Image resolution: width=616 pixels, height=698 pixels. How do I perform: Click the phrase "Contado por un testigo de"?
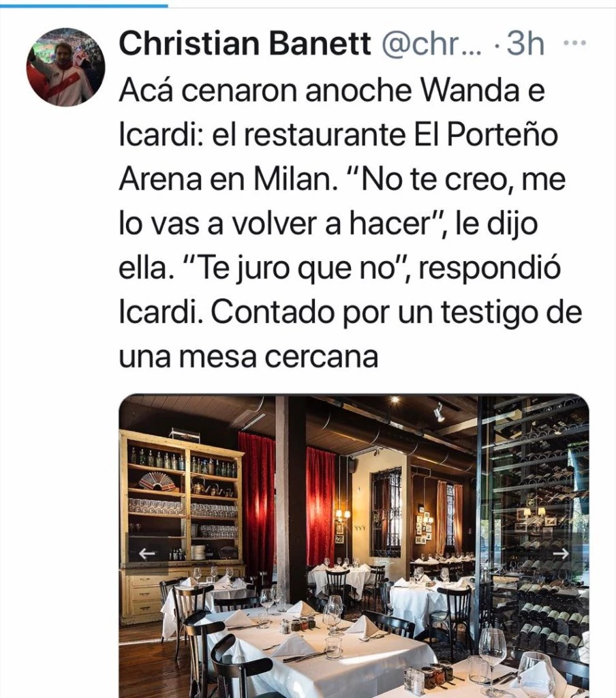pyautogui.click(x=396, y=314)
